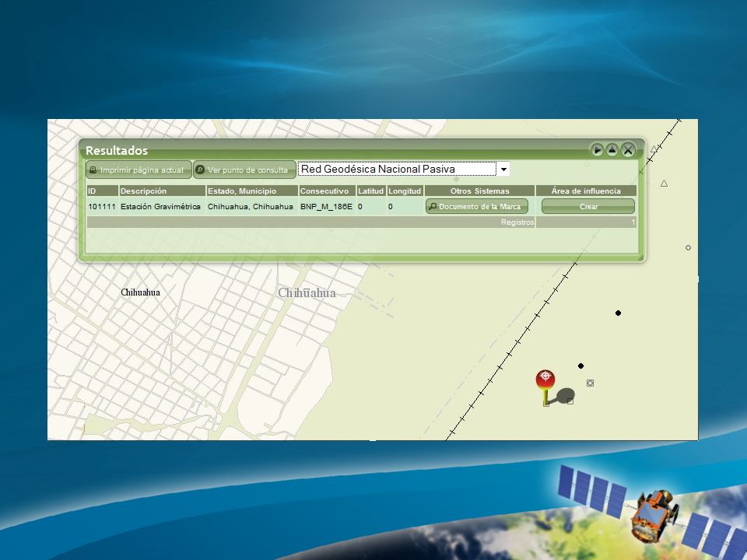This screenshot has height=560, width=747.
Task: Select the cell with ID 101111
Action: 103,207
